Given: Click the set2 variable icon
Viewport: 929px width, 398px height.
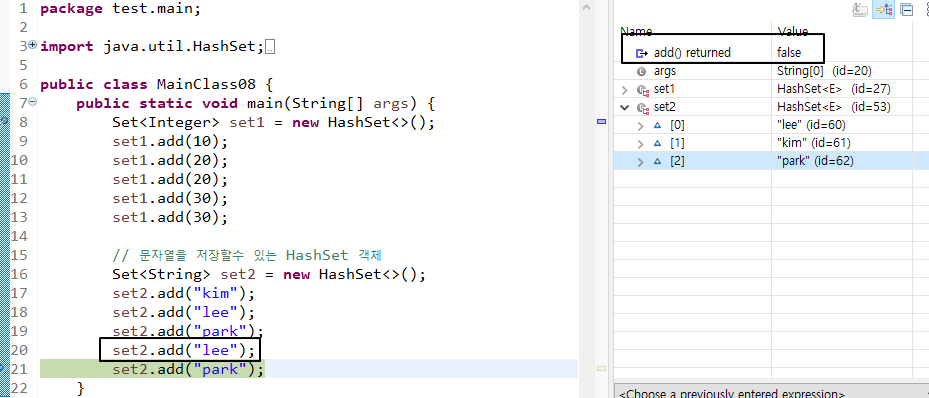Looking at the screenshot, I should tap(642, 108).
